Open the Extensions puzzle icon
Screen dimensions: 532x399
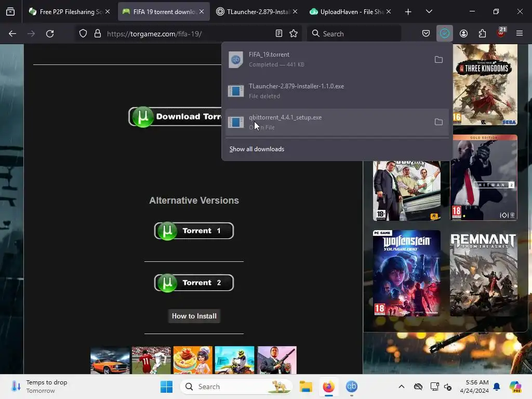482,33
